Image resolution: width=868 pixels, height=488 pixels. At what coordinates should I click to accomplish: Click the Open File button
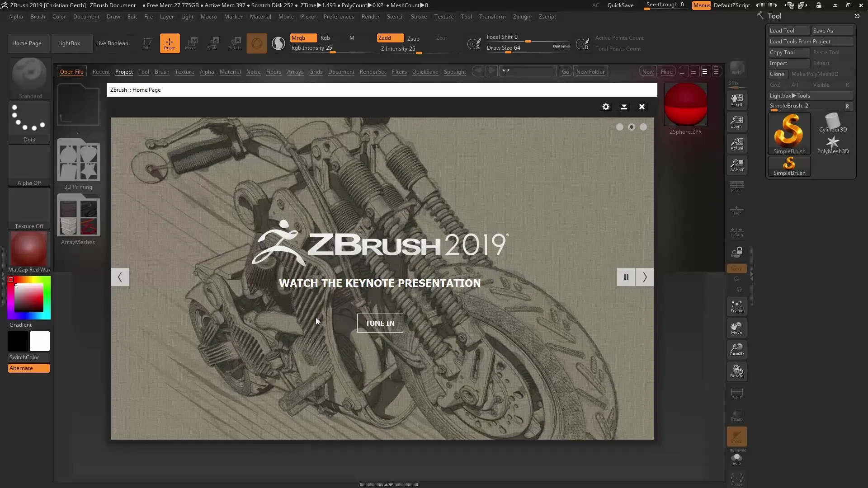[x=71, y=72]
